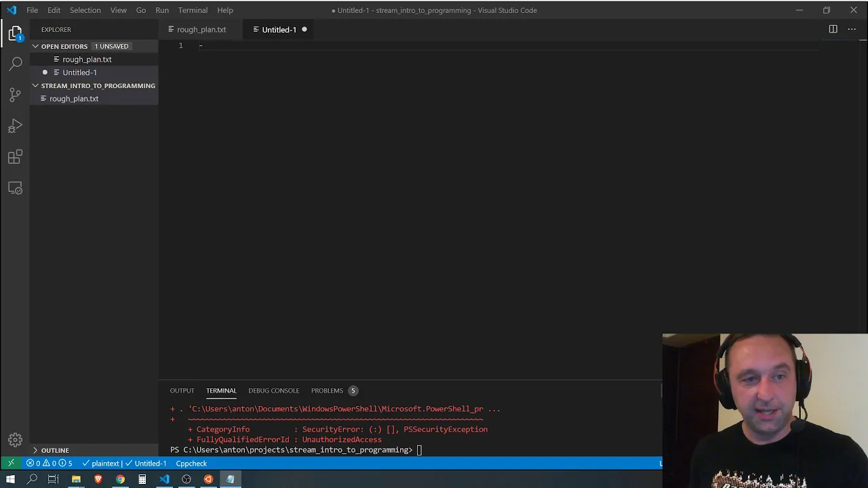Select the Terminal panel tab
868x488 pixels.
221,390
